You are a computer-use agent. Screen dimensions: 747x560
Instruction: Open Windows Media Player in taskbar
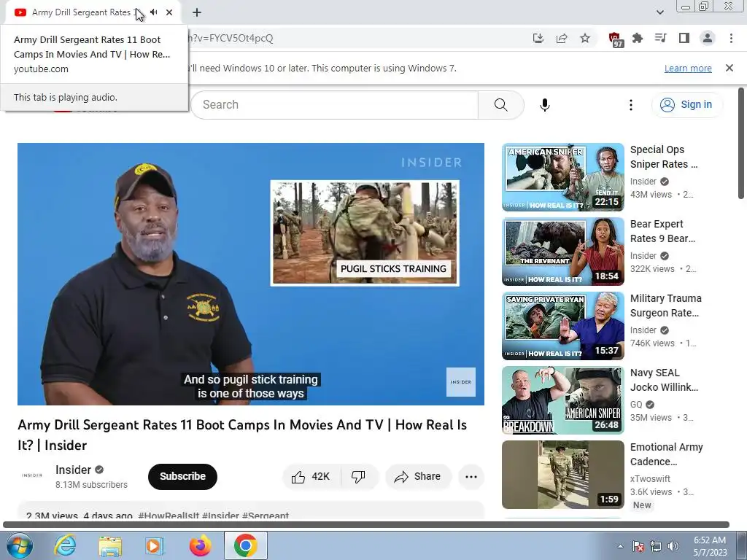tap(155, 545)
